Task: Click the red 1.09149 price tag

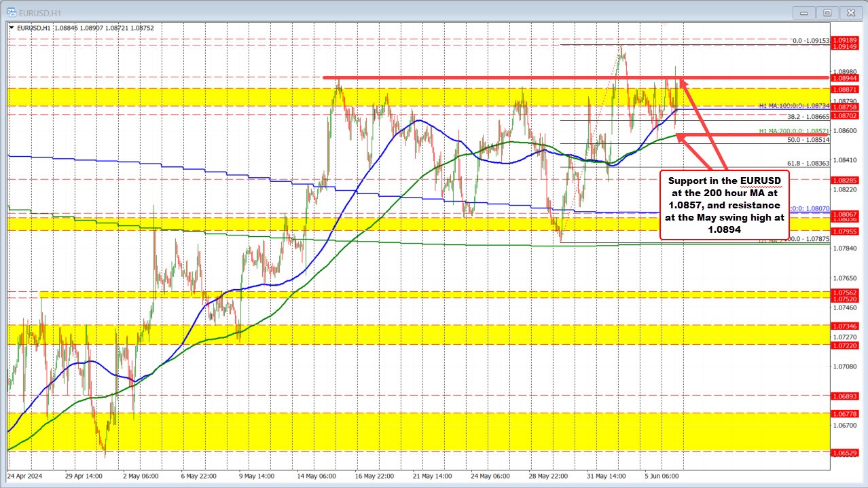Action: (845, 46)
